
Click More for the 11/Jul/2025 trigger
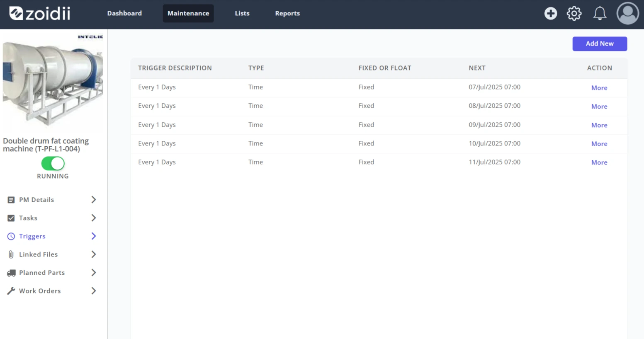pyautogui.click(x=599, y=162)
